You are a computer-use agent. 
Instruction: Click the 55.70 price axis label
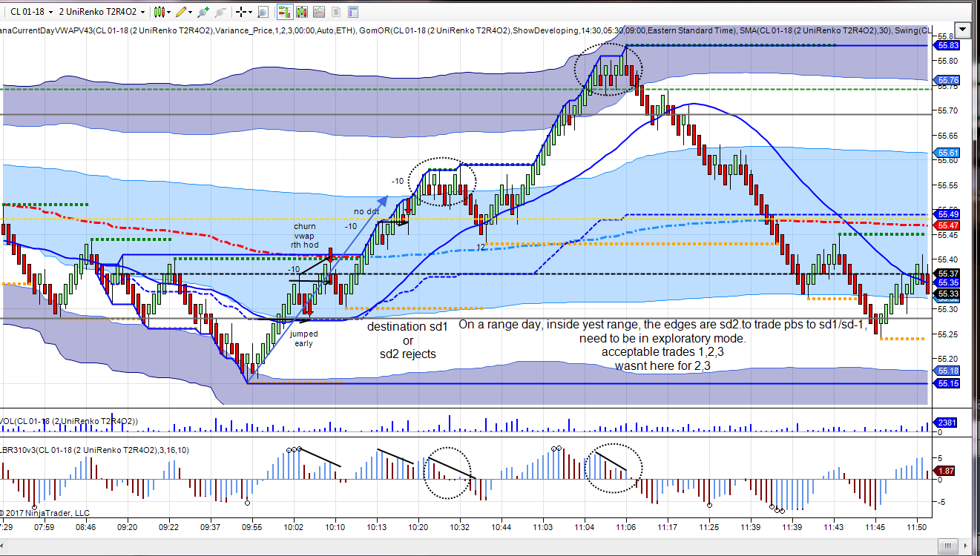(x=947, y=110)
